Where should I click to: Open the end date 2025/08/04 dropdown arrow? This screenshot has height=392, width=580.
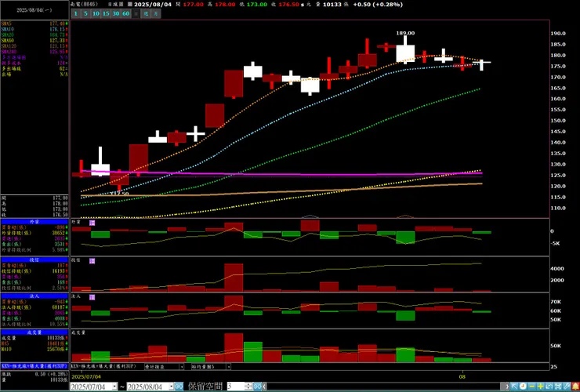click(172, 387)
